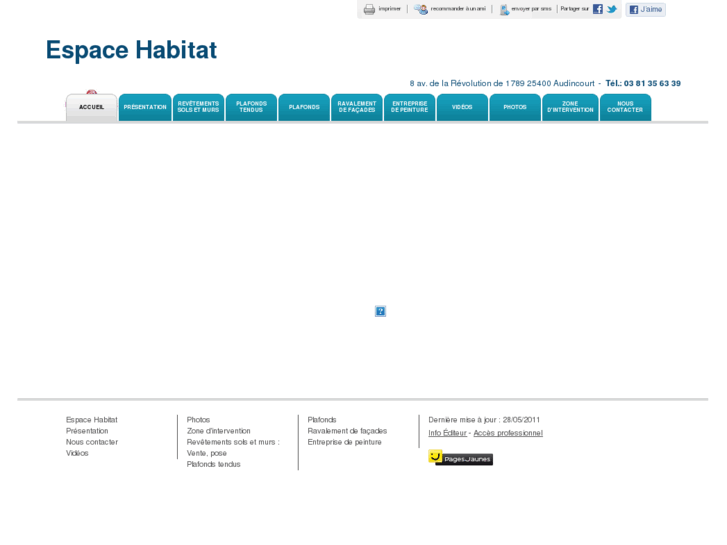Open Zone d'intervention tab
The width and height of the screenshot is (727, 545).
click(x=570, y=108)
